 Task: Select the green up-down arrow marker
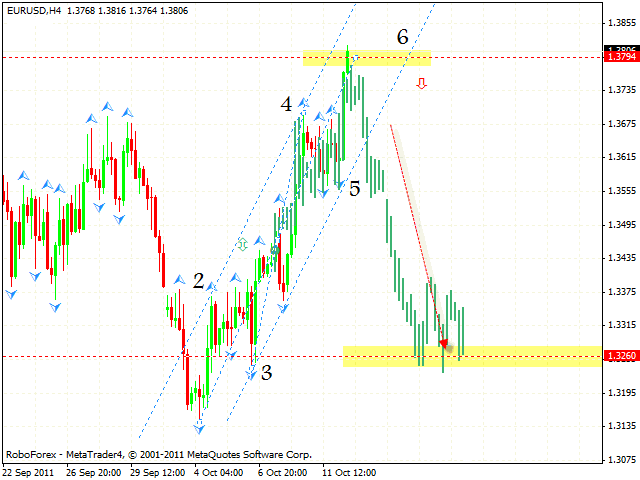click(243, 244)
